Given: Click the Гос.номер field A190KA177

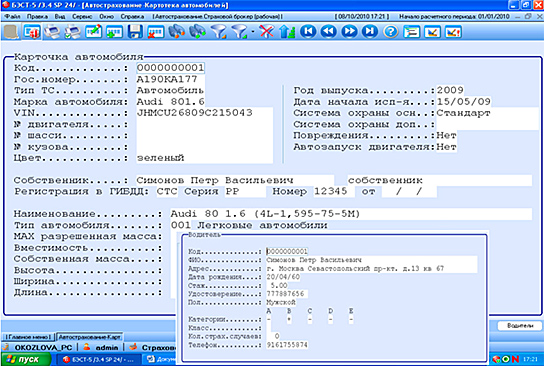Looking at the screenshot, I should pyautogui.click(x=170, y=79).
